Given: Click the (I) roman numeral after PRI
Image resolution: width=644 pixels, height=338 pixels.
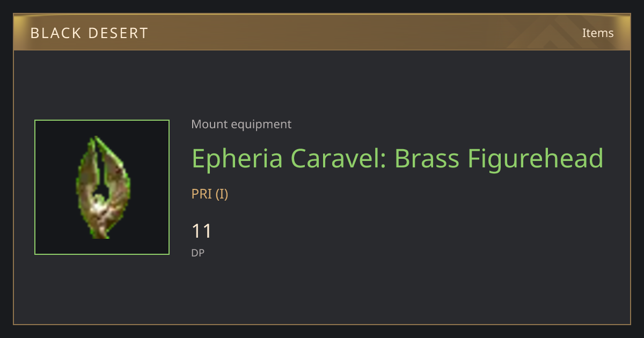Looking at the screenshot, I should pyautogui.click(x=222, y=194).
